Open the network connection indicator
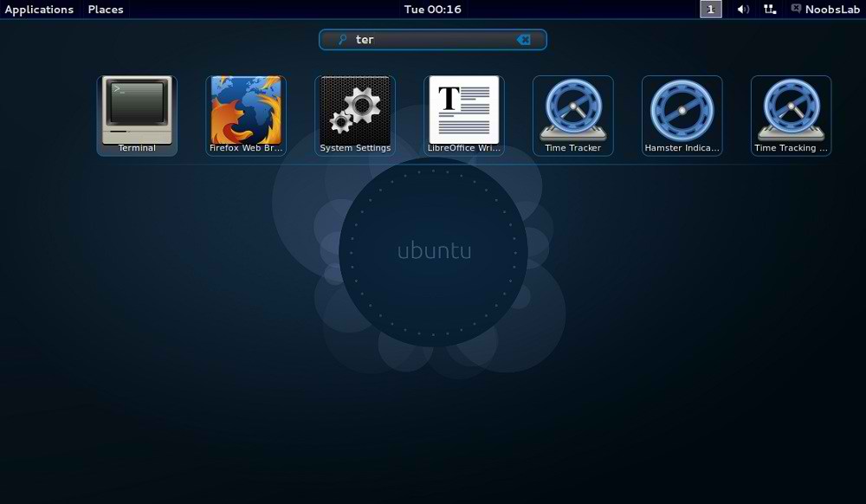 tap(770, 10)
